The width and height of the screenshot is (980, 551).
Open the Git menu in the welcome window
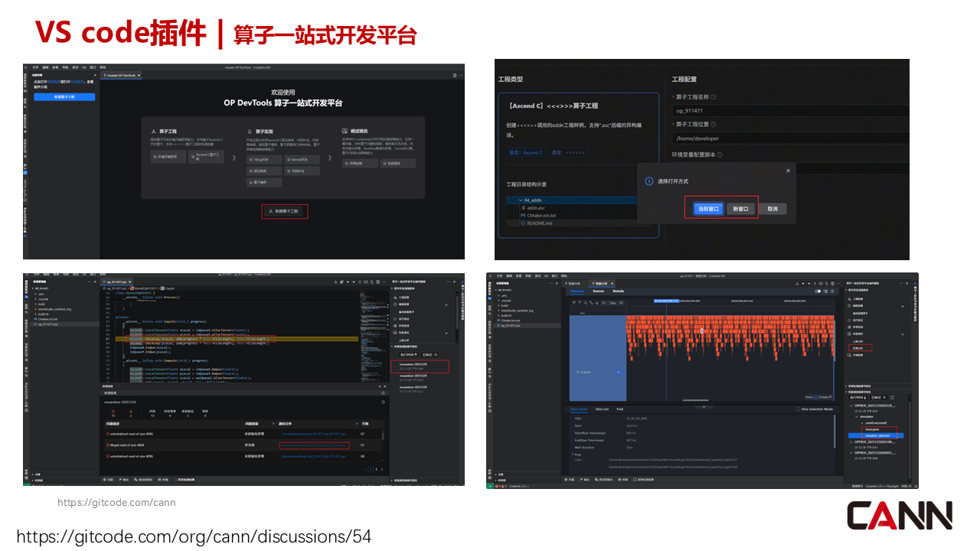pyautogui.click(x=84, y=67)
